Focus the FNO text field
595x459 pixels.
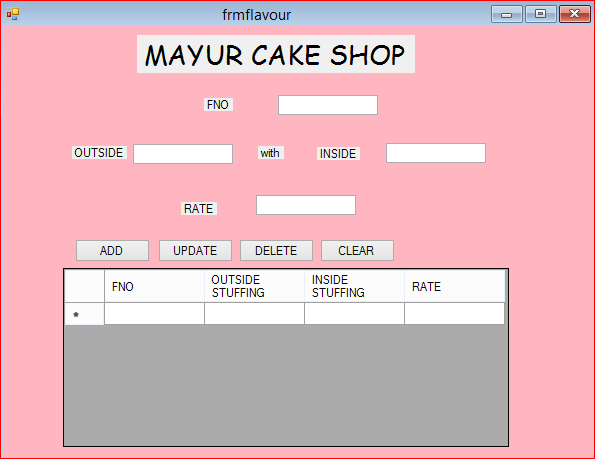pos(328,105)
